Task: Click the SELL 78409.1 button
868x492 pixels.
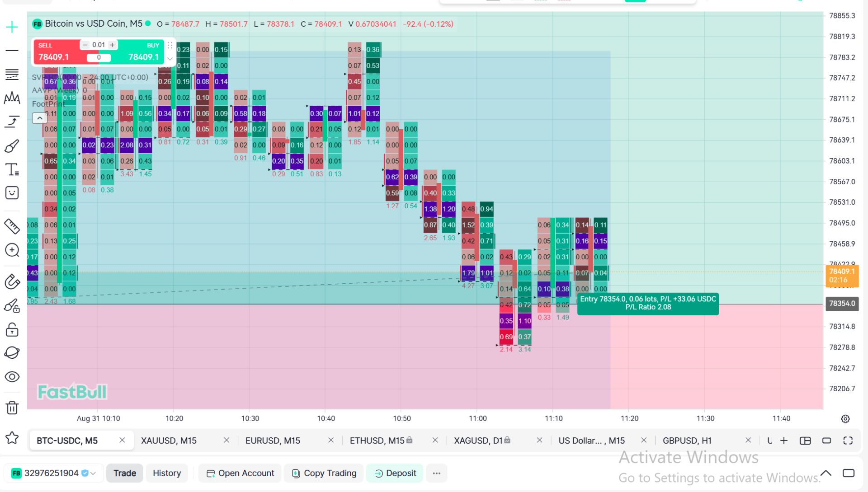Action: click(59, 52)
